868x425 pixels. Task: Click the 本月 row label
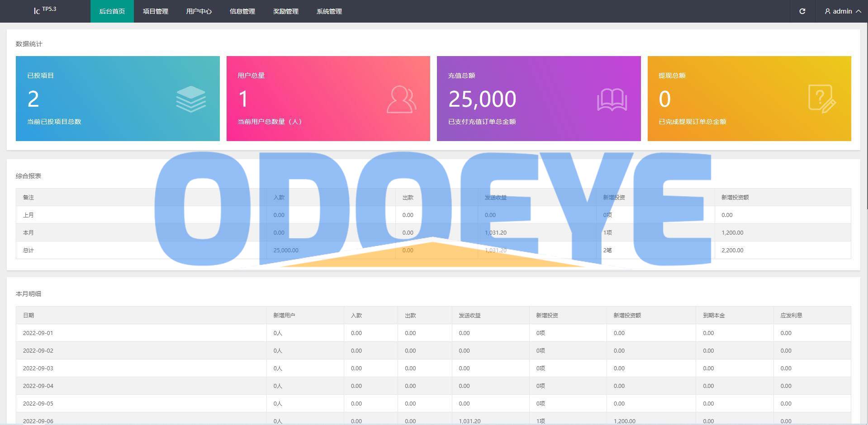pyautogui.click(x=28, y=233)
